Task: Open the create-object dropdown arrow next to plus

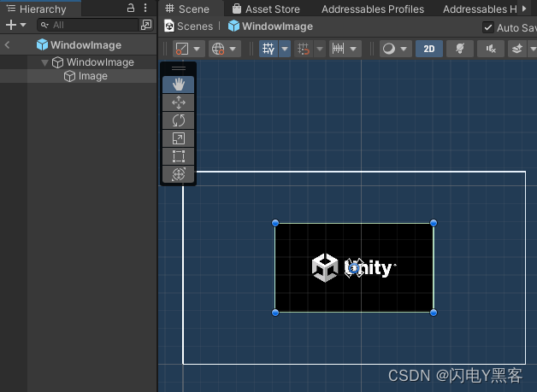Action: [23, 25]
